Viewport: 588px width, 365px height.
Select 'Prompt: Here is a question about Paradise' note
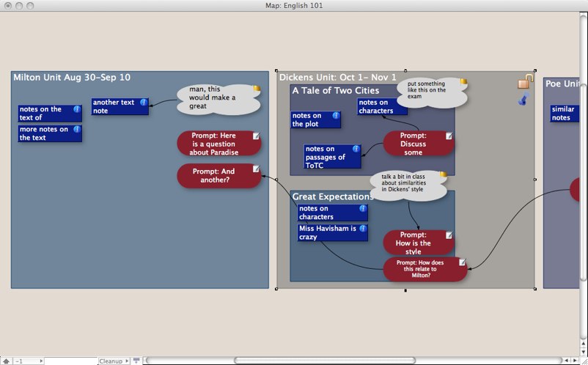pyautogui.click(x=219, y=144)
